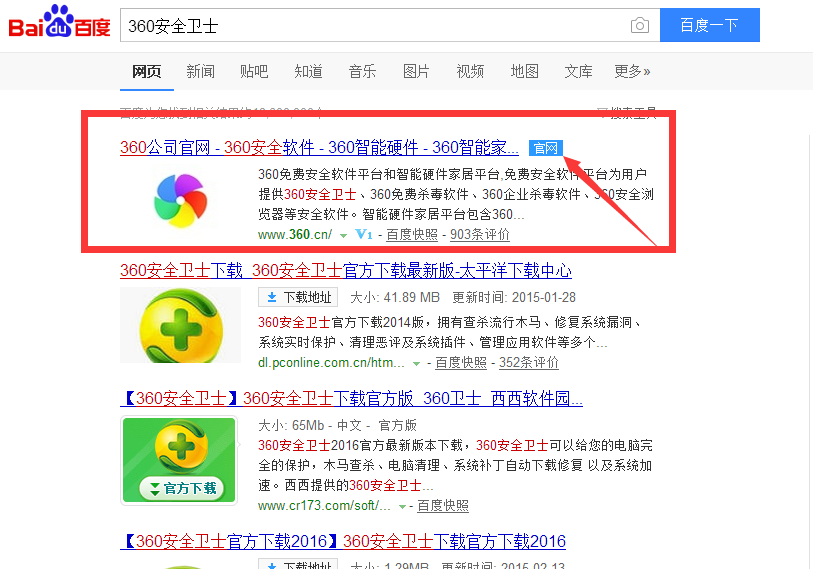This screenshot has width=813, height=569.
Task: Click the search input field
Action: pyautogui.click(x=373, y=25)
